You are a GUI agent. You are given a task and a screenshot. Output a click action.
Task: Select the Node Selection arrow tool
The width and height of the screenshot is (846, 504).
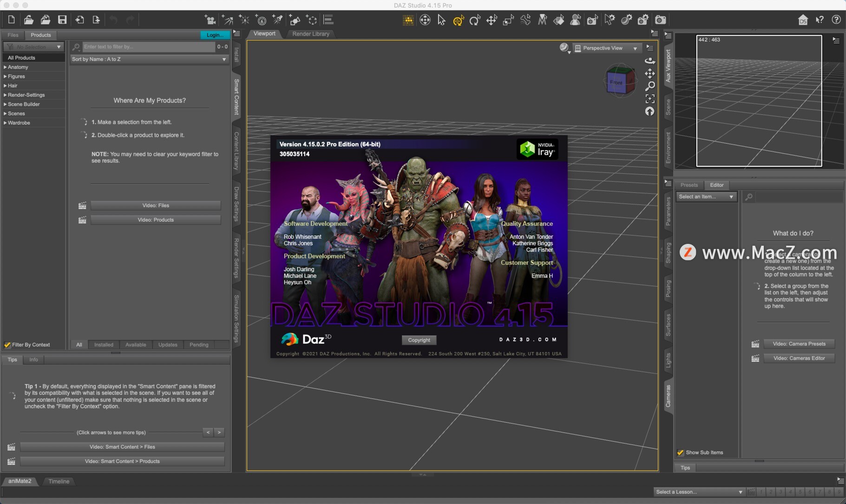click(x=441, y=20)
